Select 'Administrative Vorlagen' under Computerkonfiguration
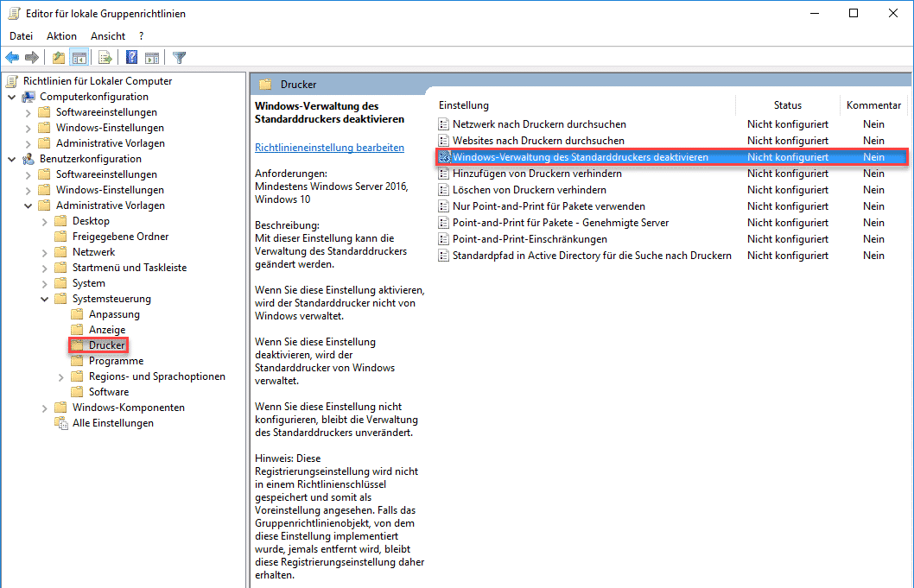The height and width of the screenshot is (588, 914). coord(111,143)
